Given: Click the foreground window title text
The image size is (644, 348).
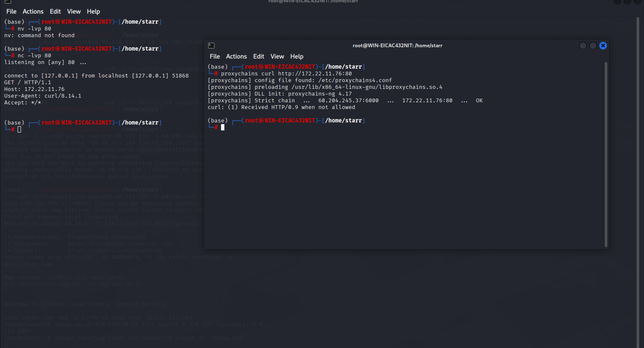Looking at the screenshot, I should (x=397, y=46).
